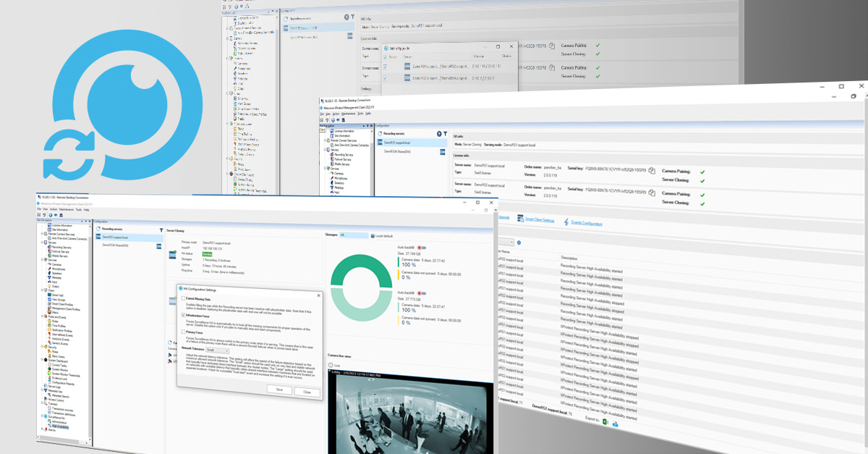Click the Smart Client Settings icon
The width and height of the screenshot is (868, 454).
tap(519, 218)
